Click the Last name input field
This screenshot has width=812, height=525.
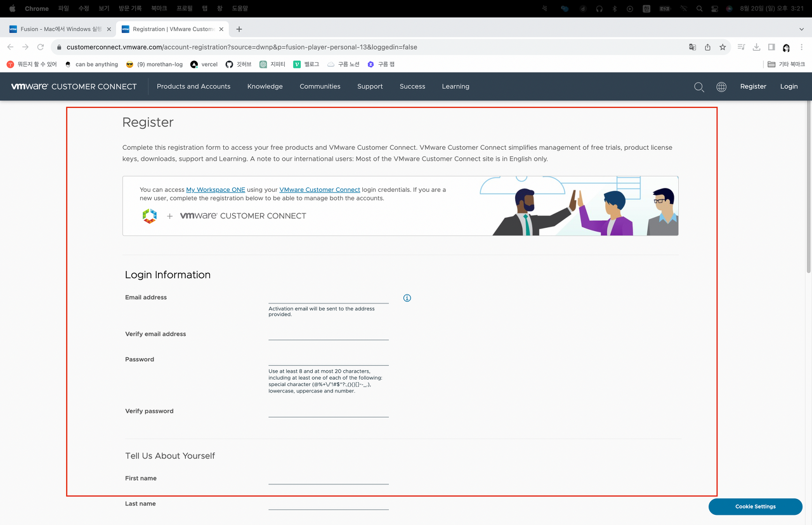pyautogui.click(x=329, y=503)
